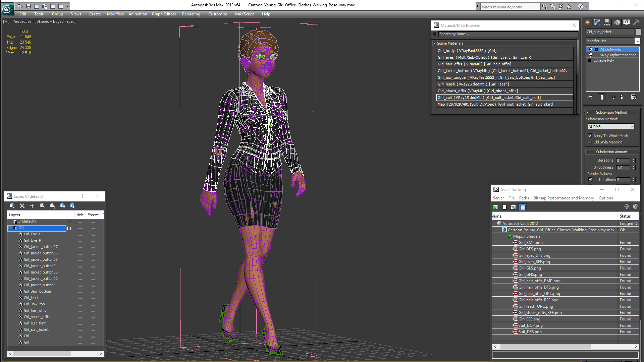Open the Rendering menu
The image size is (644, 362).
[191, 14]
